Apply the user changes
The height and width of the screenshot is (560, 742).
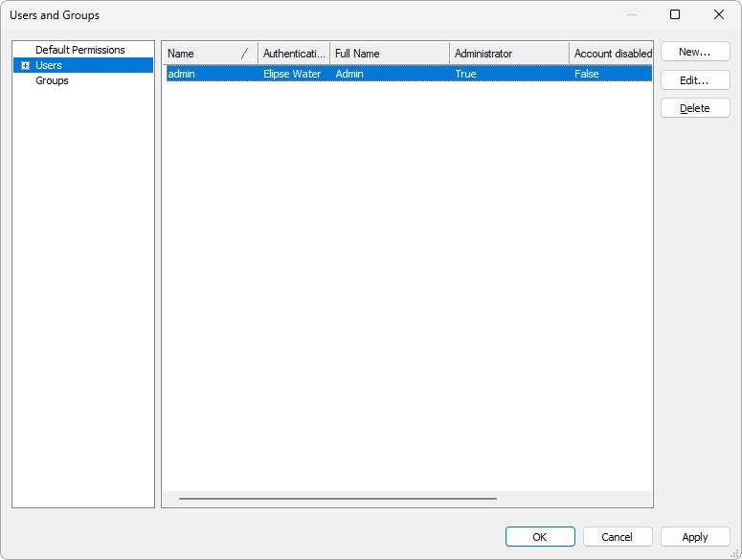tap(695, 537)
